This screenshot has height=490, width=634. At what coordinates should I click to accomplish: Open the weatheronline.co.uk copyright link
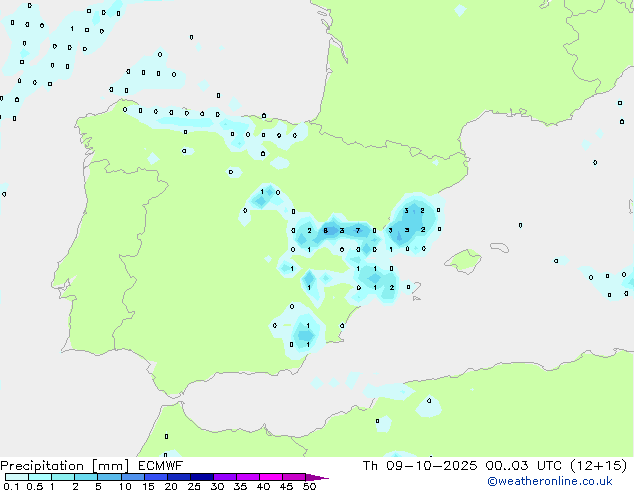click(550, 482)
